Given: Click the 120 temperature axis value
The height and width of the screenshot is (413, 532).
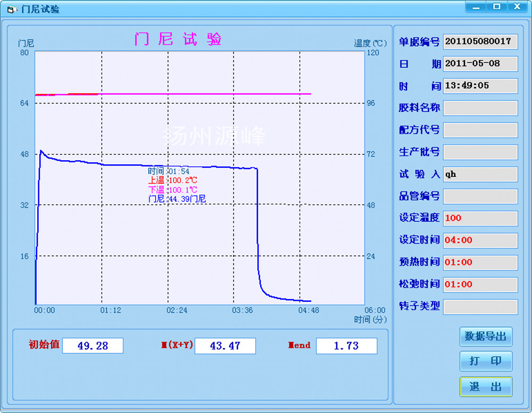Looking at the screenshot, I should pos(373,53).
